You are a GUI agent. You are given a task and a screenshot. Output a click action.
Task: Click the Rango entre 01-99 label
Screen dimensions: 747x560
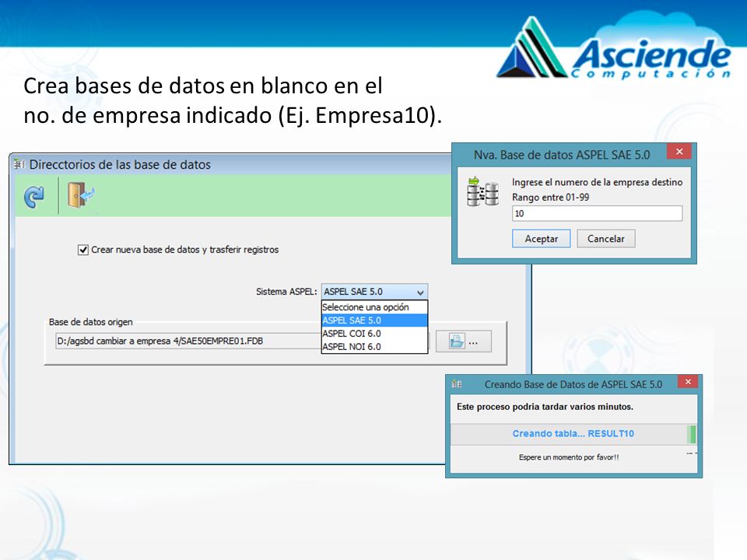click(551, 197)
